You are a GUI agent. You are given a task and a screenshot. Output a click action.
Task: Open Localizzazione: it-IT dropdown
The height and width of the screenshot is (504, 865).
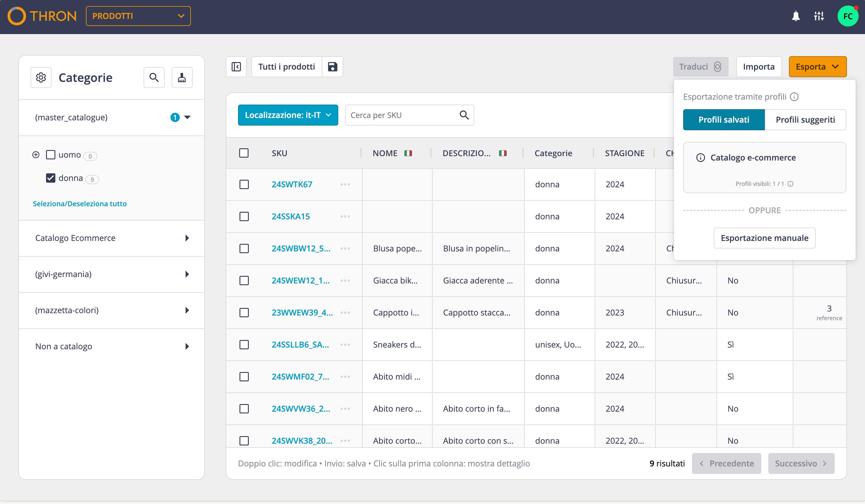point(288,115)
